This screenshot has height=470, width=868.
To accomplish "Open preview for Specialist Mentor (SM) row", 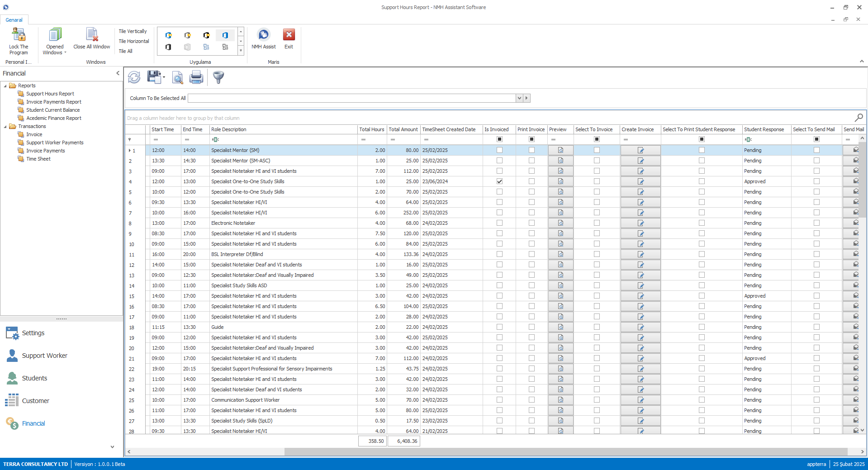I will [x=560, y=150].
